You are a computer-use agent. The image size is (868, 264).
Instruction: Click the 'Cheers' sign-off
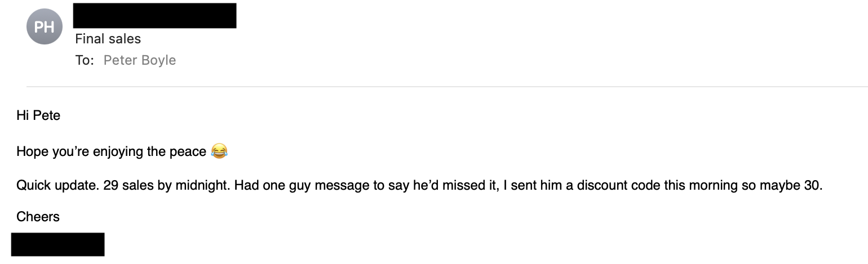(38, 217)
